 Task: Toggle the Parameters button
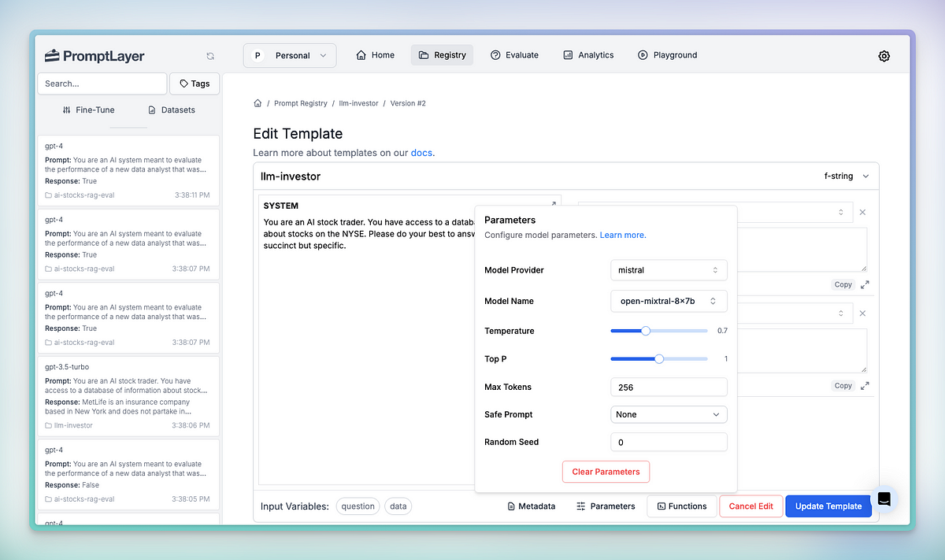pos(606,506)
